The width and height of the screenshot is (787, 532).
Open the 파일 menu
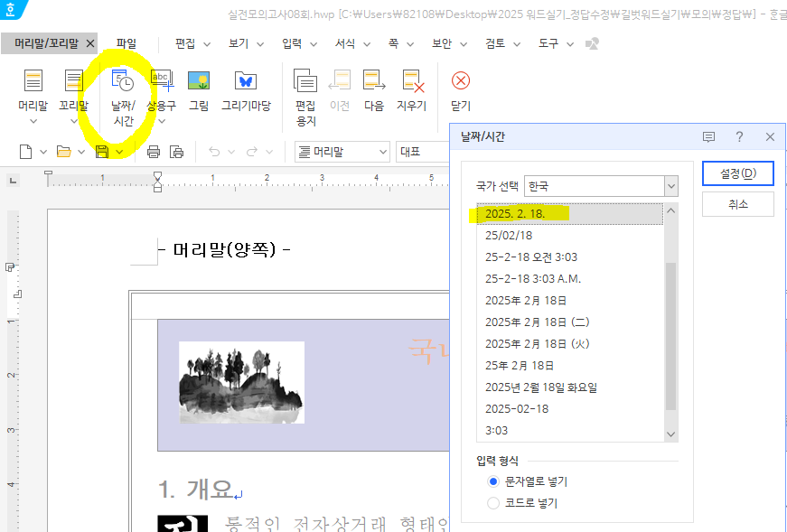(126, 43)
